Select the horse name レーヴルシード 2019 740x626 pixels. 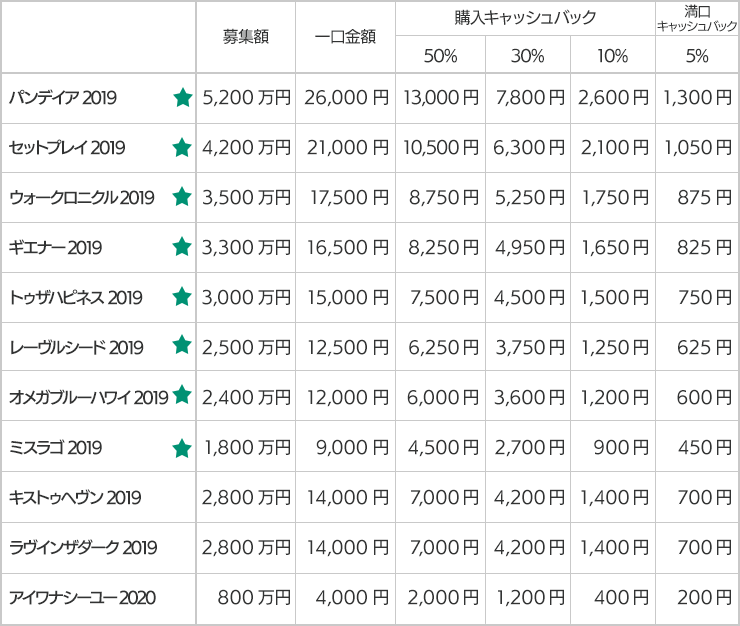click(x=76, y=347)
